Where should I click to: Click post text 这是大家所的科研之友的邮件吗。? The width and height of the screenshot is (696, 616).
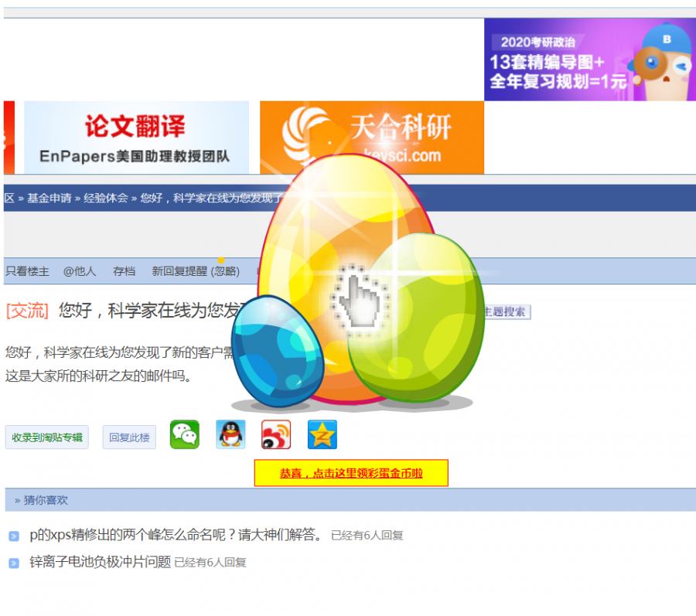(x=98, y=376)
